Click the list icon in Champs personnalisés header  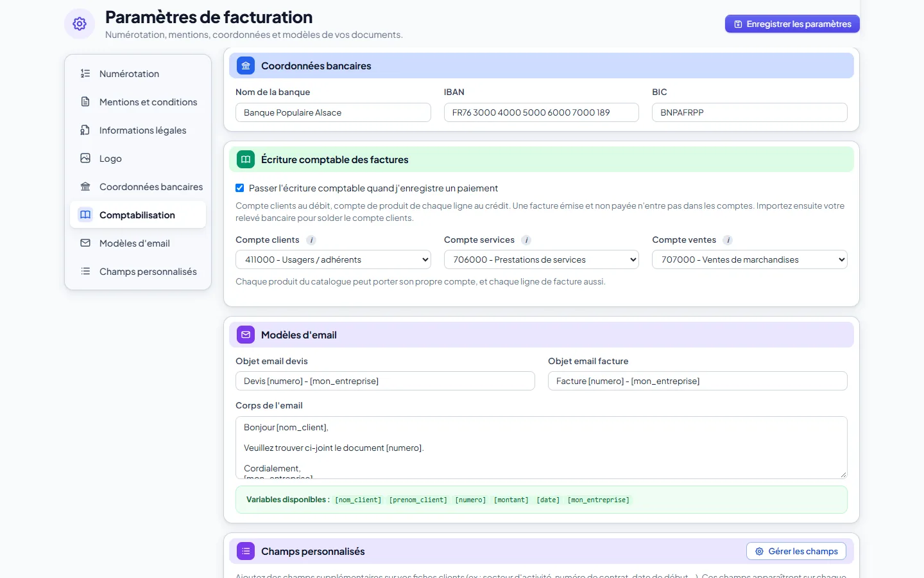[x=246, y=551]
